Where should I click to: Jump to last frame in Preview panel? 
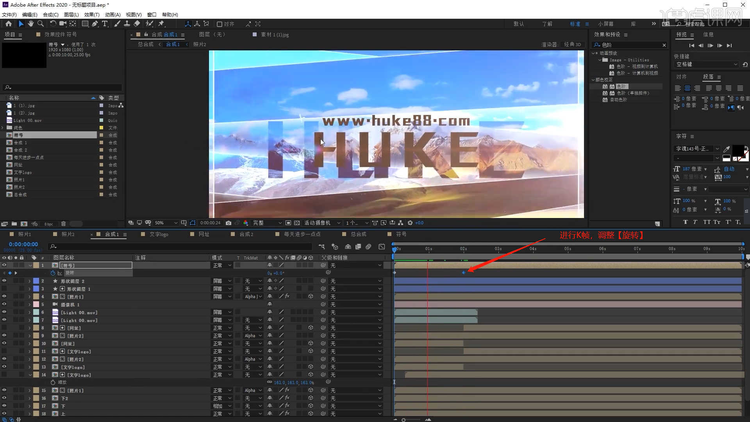pos(729,45)
